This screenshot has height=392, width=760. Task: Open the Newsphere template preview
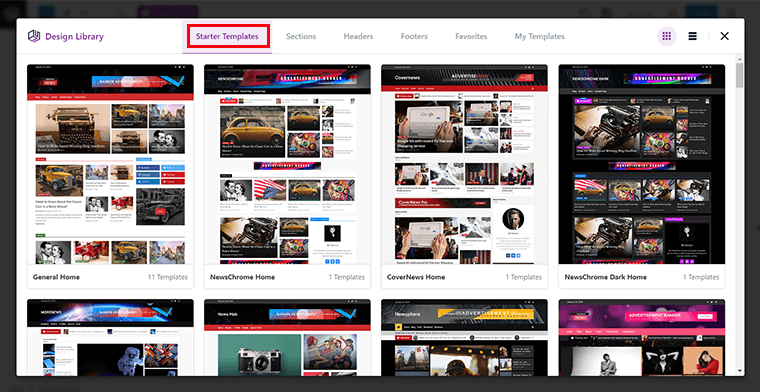pyautogui.click(x=464, y=337)
